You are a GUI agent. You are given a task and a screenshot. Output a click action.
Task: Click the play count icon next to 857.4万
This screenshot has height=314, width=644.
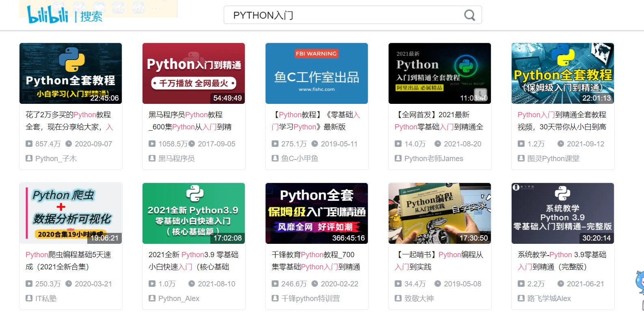coord(29,144)
